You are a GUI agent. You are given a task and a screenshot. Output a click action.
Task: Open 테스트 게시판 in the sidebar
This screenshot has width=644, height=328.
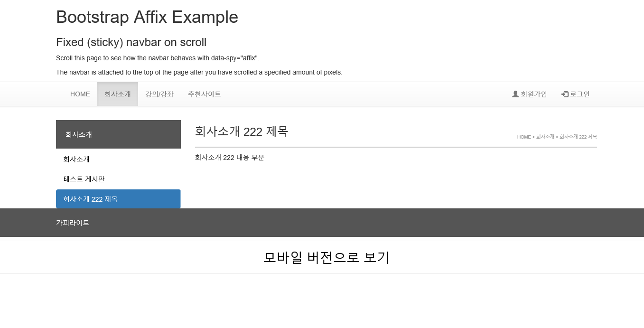pyautogui.click(x=84, y=179)
